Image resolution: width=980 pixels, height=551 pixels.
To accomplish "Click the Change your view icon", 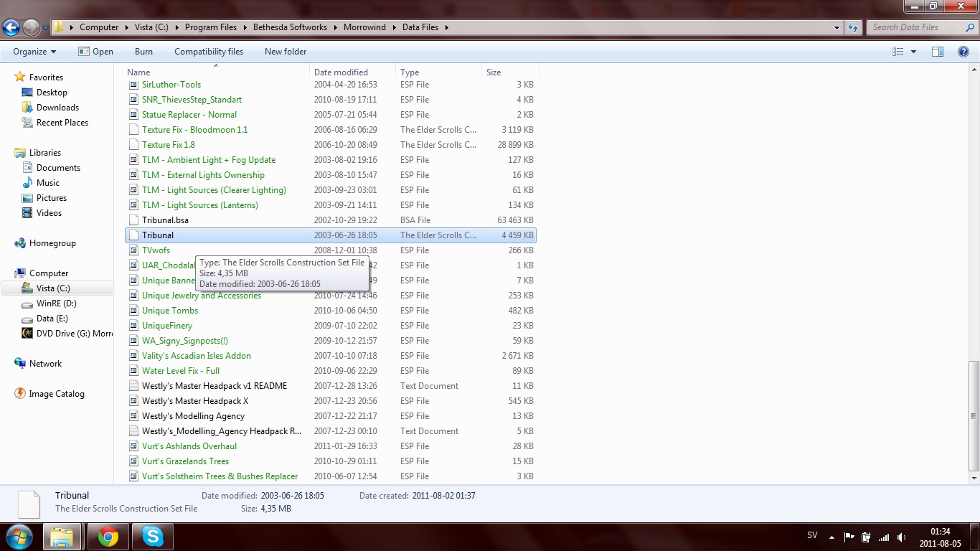I will (898, 52).
